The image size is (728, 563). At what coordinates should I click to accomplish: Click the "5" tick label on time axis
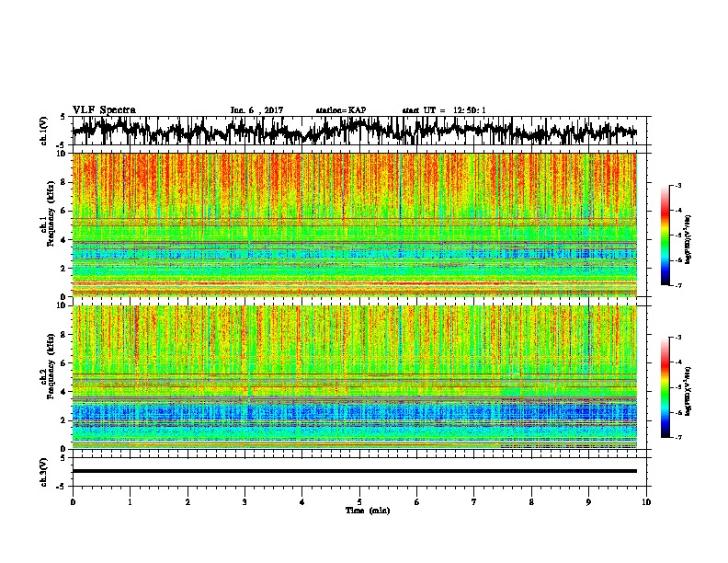pyautogui.click(x=359, y=502)
